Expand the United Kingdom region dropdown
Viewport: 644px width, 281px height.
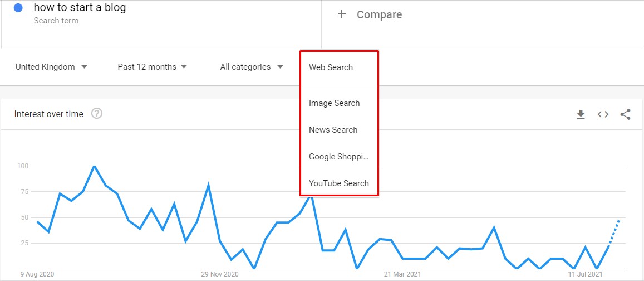(51, 67)
